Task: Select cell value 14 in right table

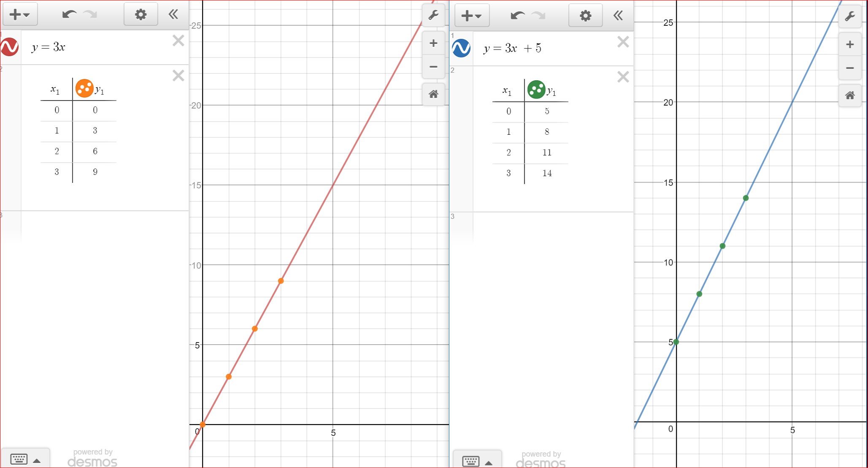Action: pyautogui.click(x=547, y=173)
